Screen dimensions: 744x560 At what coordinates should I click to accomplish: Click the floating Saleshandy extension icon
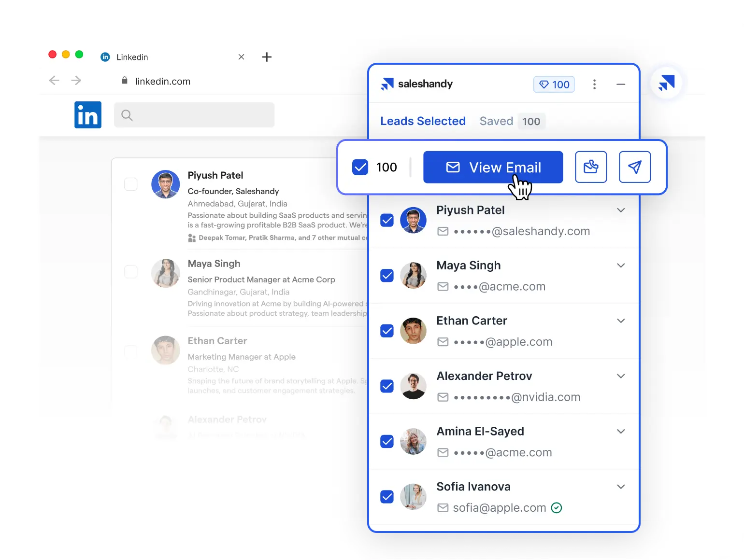point(667,83)
